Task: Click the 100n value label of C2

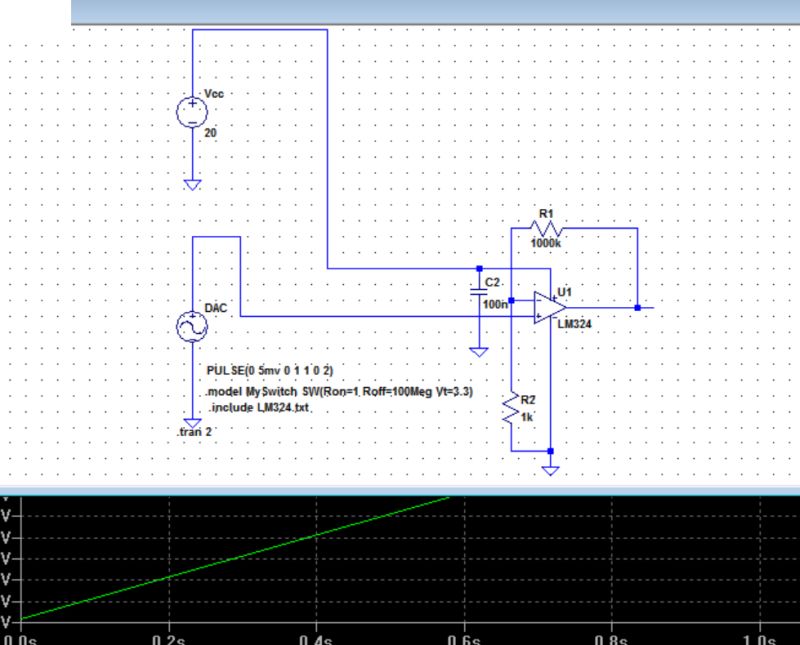Action: click(x=495, y=305)
